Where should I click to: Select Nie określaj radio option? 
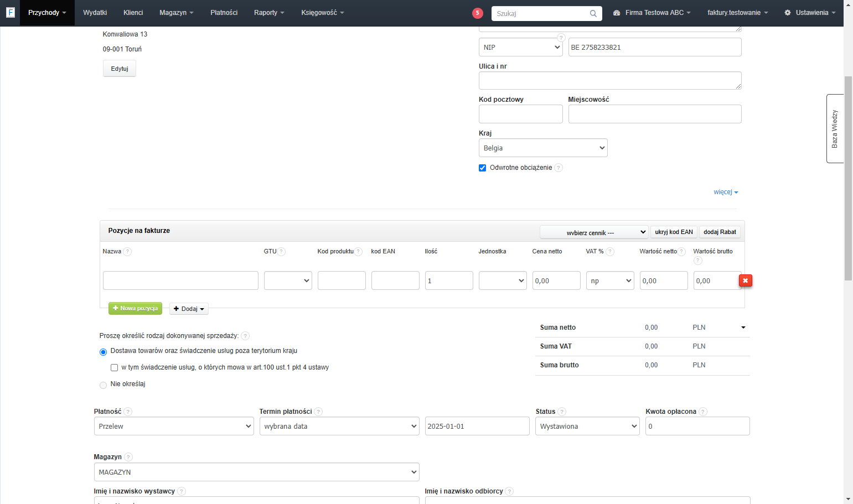[103, 385]
